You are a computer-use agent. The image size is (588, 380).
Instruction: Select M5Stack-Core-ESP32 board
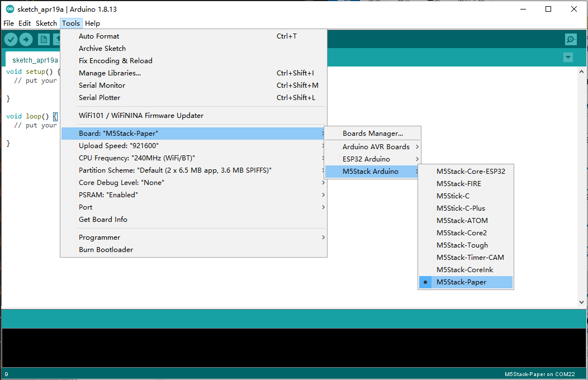point(466,171)
